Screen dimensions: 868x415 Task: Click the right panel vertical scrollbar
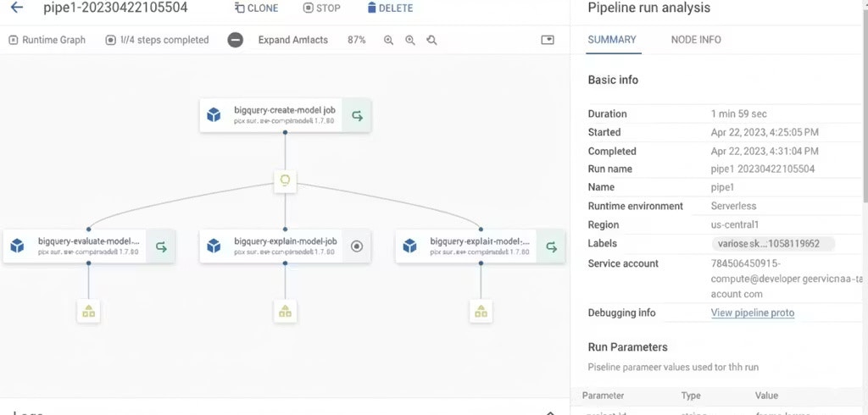pos(865,105)
